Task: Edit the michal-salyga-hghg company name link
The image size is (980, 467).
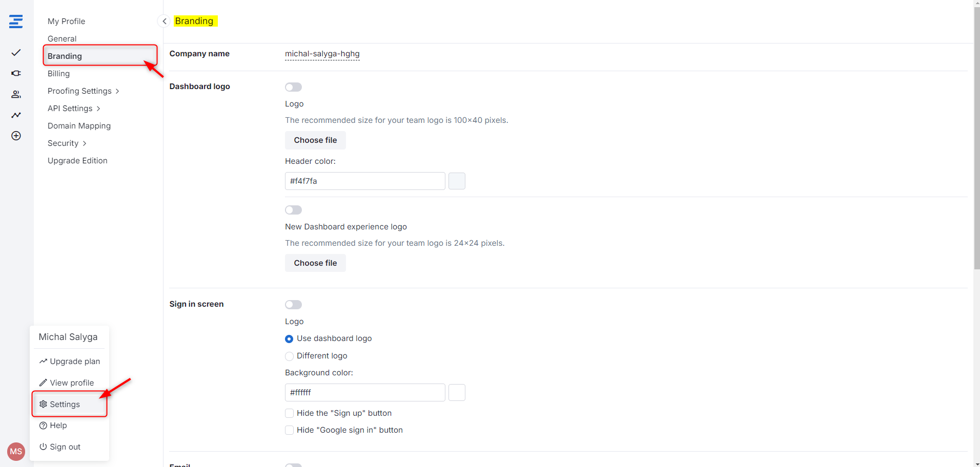Action: [x=322, y=54]
